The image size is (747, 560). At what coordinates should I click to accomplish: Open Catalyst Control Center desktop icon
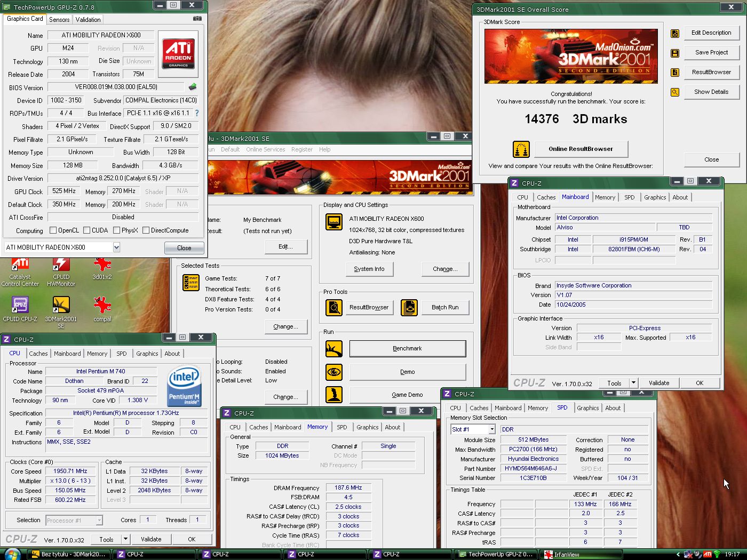(20, 271)
